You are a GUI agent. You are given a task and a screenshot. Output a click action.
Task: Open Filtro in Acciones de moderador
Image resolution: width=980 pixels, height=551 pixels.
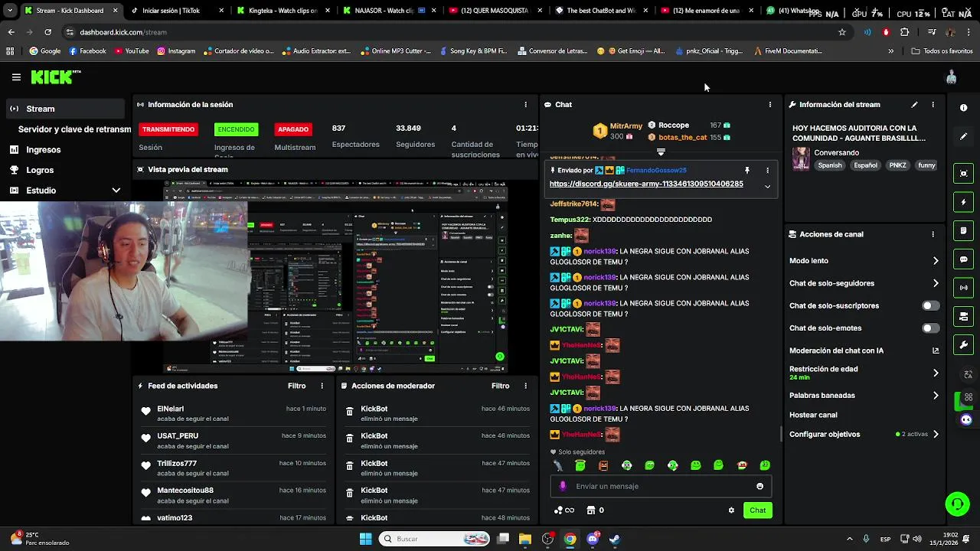[x=501, y=386]
